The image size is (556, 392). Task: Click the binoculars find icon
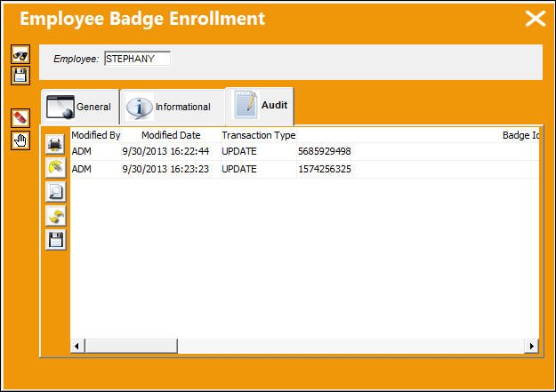[20, 54]
